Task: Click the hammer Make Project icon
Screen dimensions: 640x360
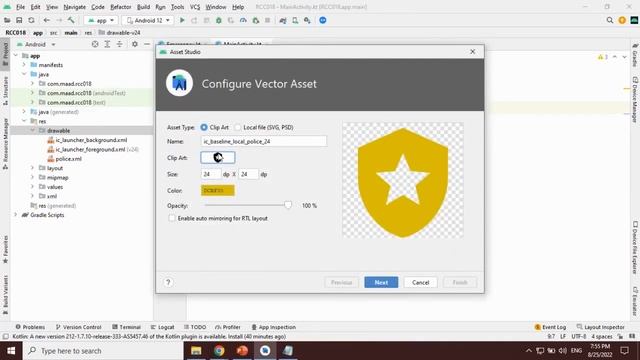Action: point(71,20)
